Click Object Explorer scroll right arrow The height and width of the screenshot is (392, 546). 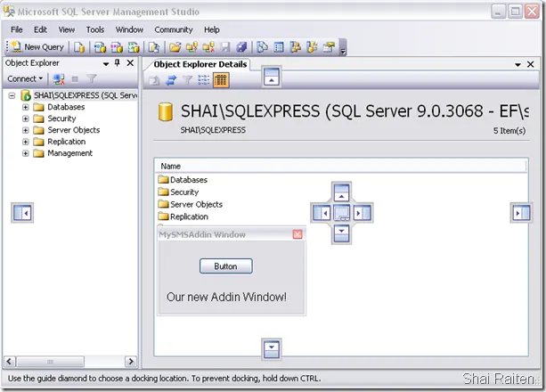click(x=131, y=362)
